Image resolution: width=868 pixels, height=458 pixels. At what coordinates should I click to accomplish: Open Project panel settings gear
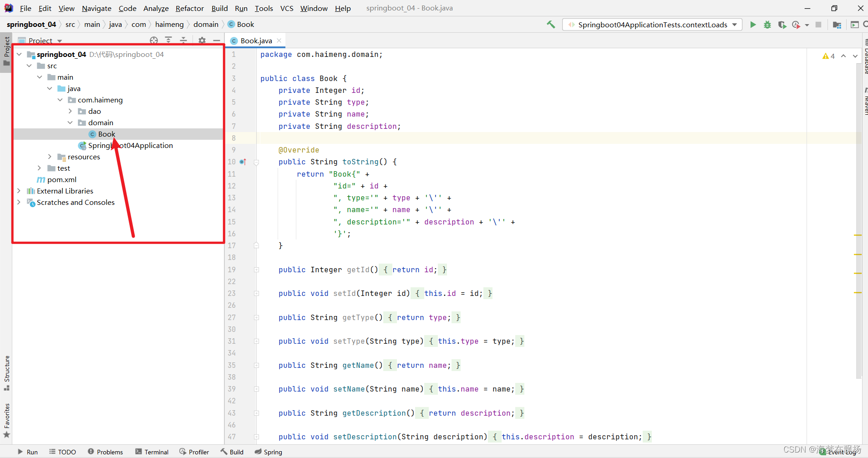(x=202, y=41)
